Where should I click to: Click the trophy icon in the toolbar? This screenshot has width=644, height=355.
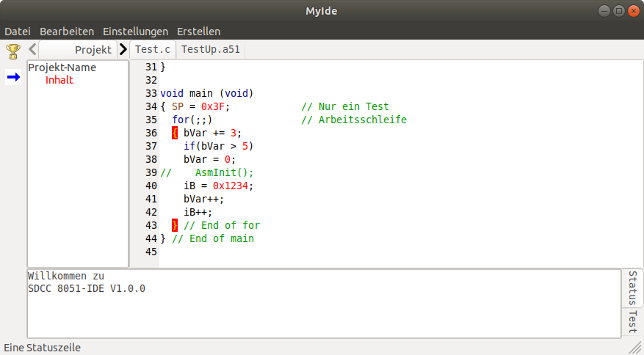pyautogui.click(x=13, y=51)
